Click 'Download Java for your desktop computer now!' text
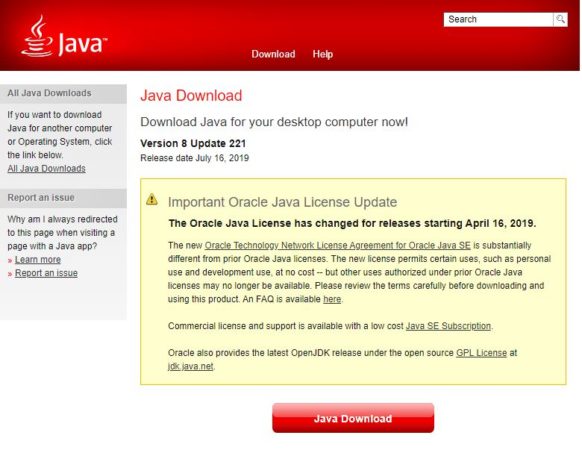The height and width of the screenshot is (450, 582). pos(274,122)
